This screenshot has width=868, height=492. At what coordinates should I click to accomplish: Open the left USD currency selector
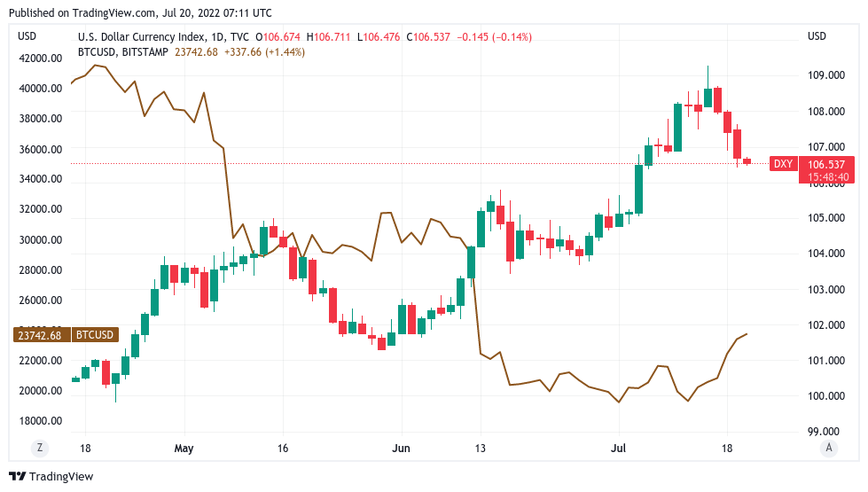pos(27,36)
